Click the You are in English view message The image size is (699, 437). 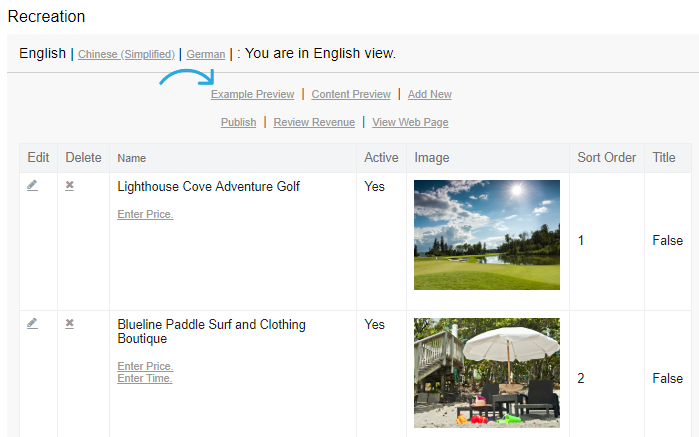click(x=320, y=53)
